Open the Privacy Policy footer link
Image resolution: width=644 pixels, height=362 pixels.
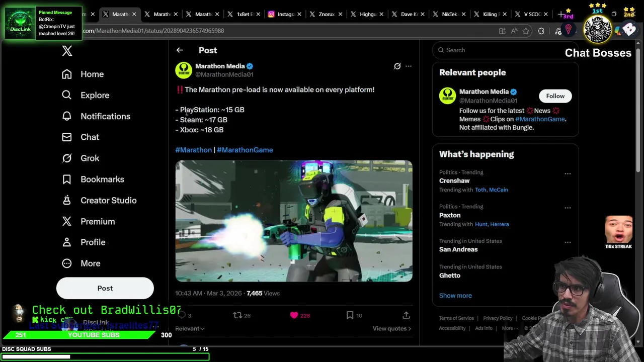coord(498,318)
